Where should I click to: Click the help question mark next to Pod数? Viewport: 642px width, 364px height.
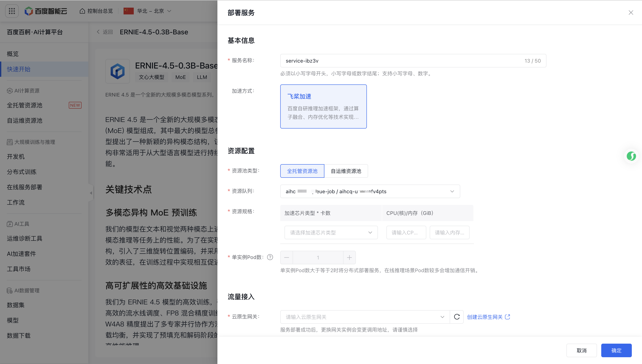[270, 257]
